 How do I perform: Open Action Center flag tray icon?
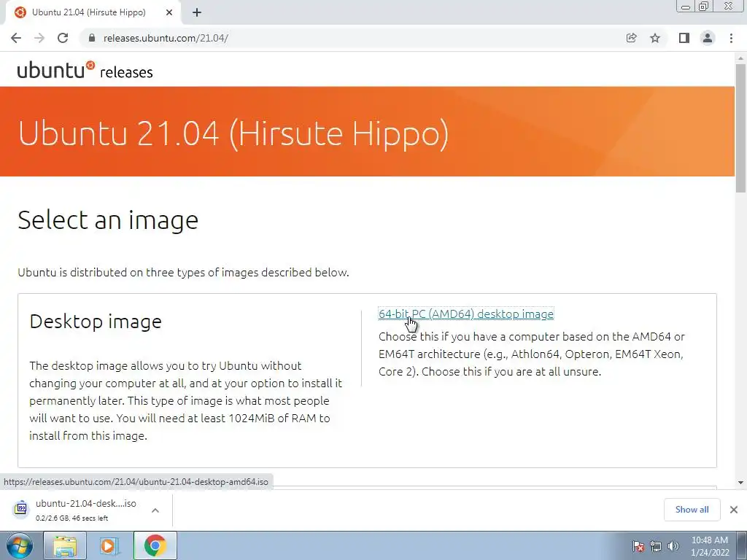pos(638,546)
